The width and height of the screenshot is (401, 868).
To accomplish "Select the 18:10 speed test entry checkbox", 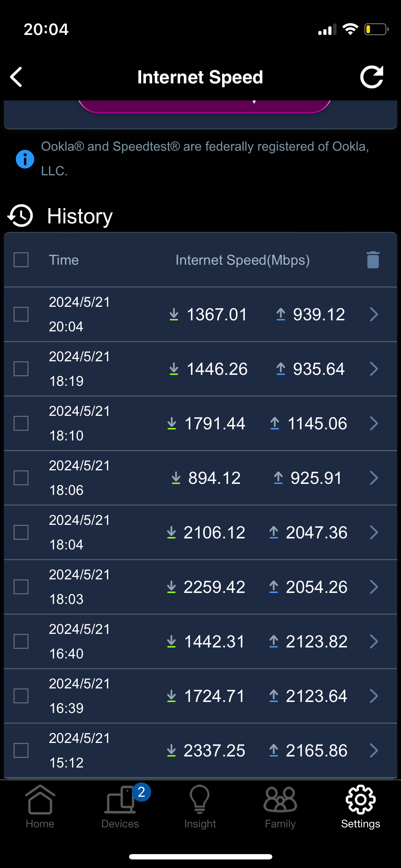I will pos(21,423).
